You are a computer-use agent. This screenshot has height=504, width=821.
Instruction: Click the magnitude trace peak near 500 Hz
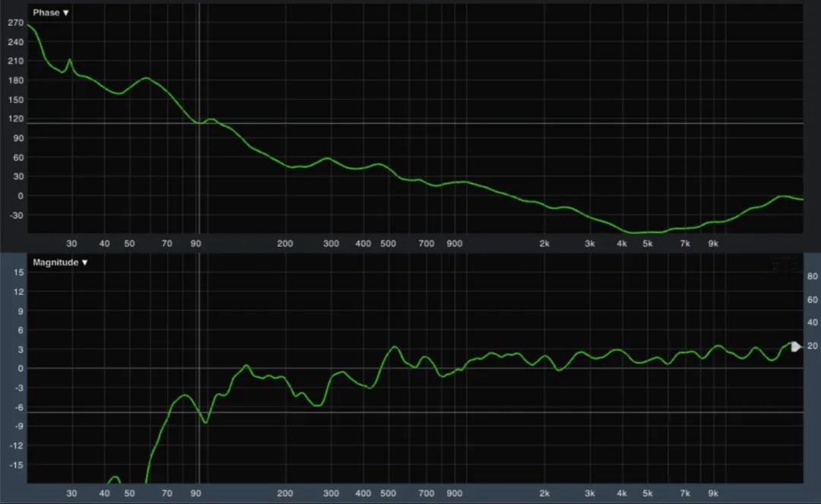click(394, 347)
